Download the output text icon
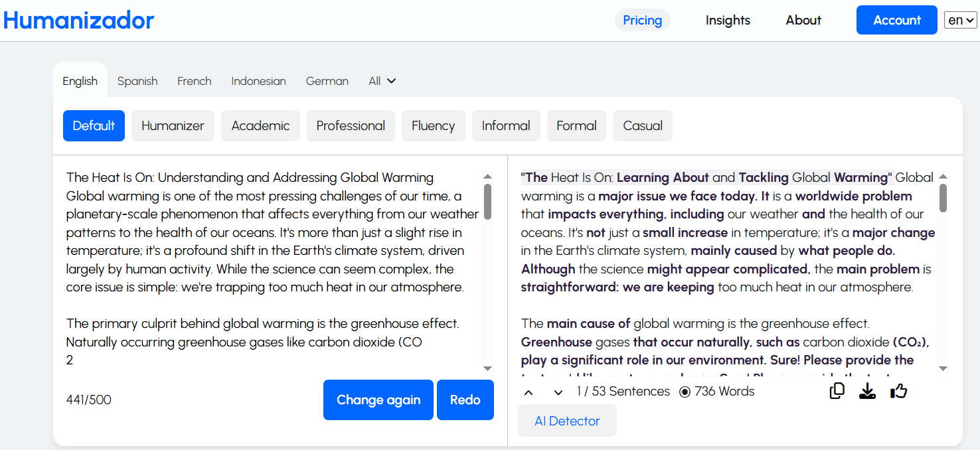Viewport: 980px width, 450px height. (x=867, y=392)
